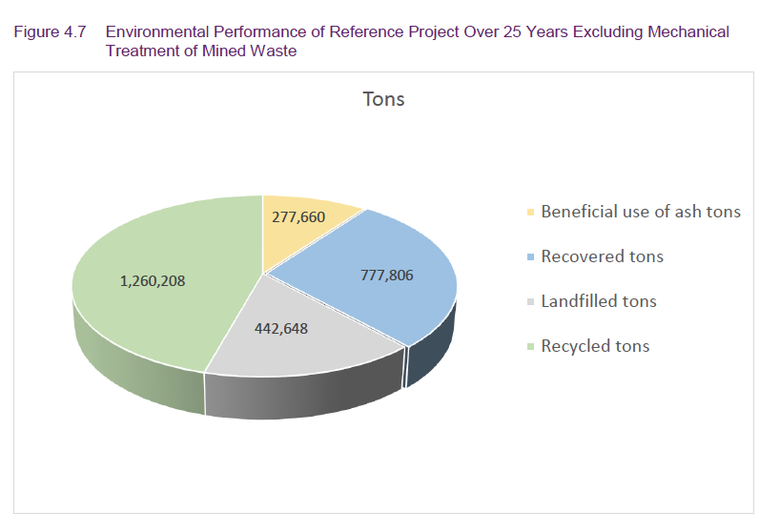This screenshot has height=532, width=780.
Task: Pick the gray Landfilled tons legend swatch
Action: (x=530, y=301)
